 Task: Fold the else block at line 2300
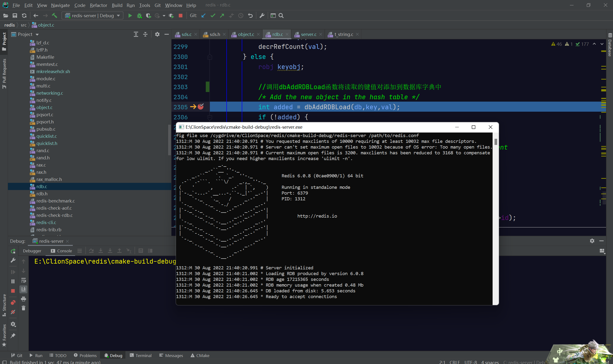click(210, 57)
